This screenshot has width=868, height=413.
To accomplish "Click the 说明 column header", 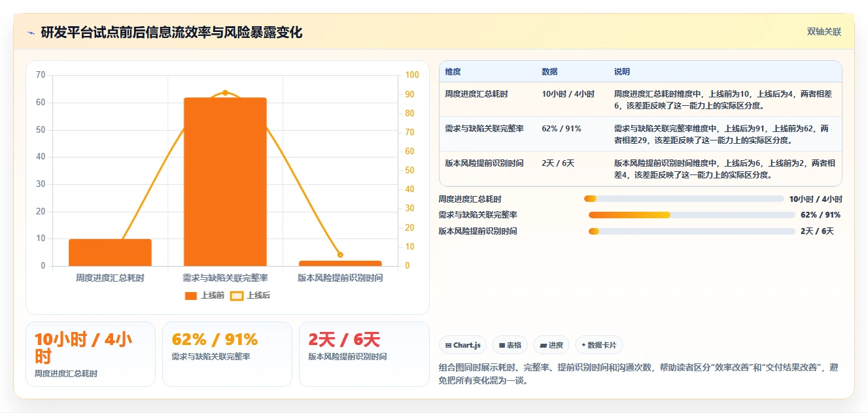I will click(x=621, y=72).
